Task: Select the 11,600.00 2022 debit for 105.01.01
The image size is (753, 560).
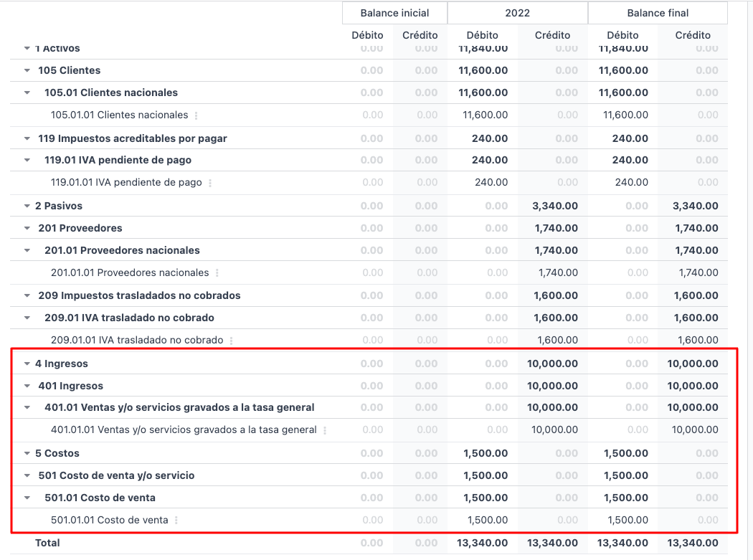Action: [485, 115]
